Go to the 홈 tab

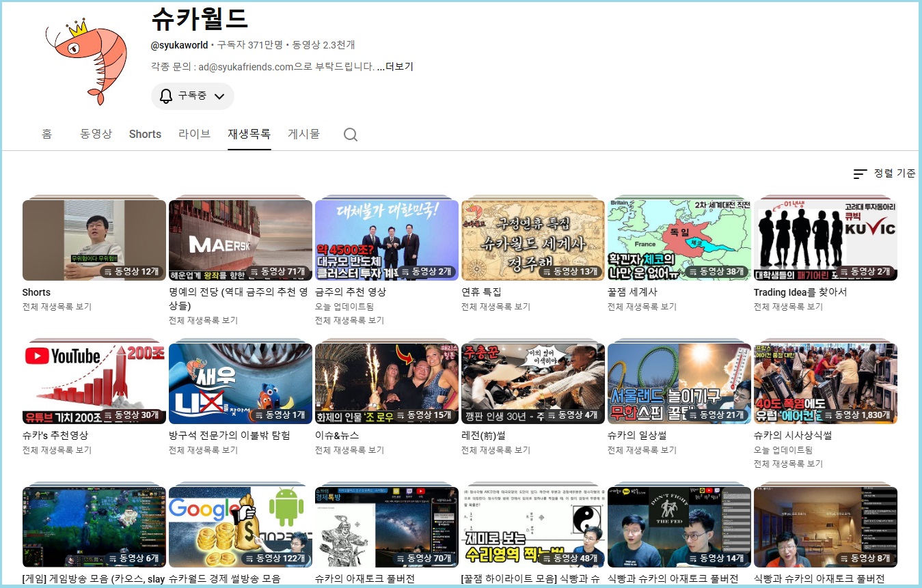(x=46, y=134)
